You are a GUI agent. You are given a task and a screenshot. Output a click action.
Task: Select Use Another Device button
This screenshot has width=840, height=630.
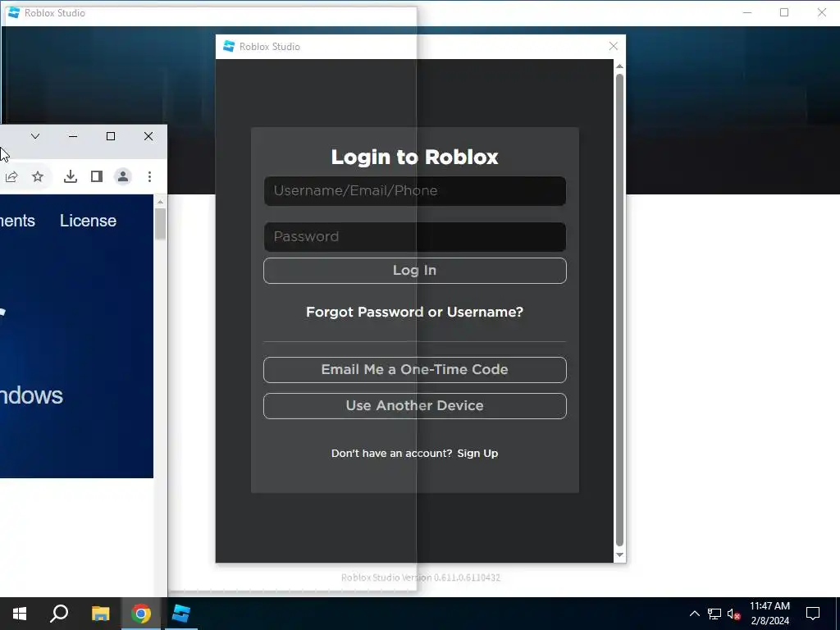coord(414,405)
